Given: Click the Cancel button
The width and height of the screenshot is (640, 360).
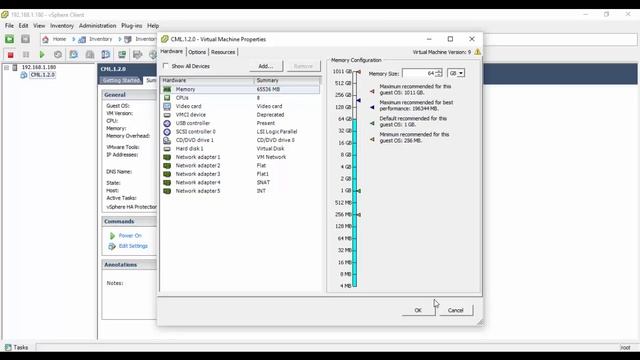Looking at the screenshot, I should click(456, 310).
